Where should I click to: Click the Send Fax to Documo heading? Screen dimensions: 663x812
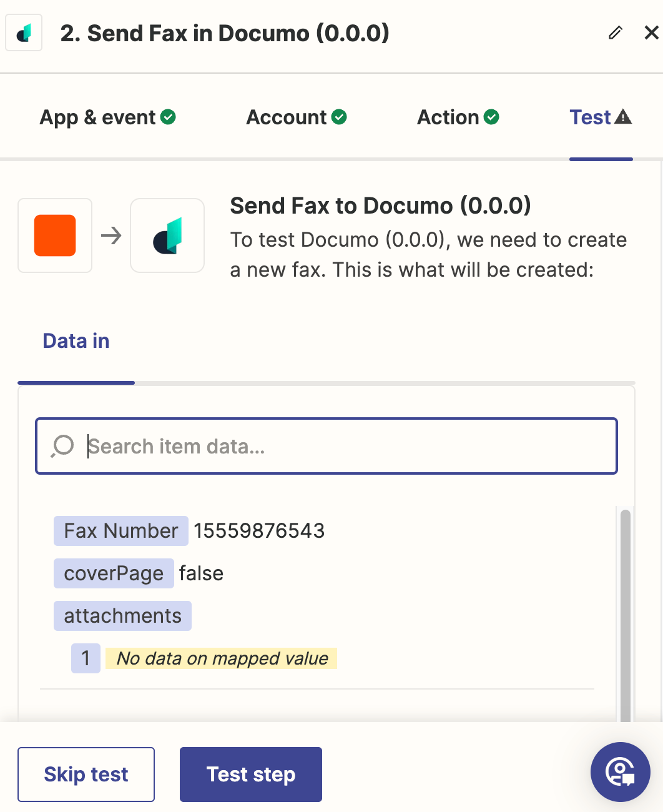(x=380, y=205)
